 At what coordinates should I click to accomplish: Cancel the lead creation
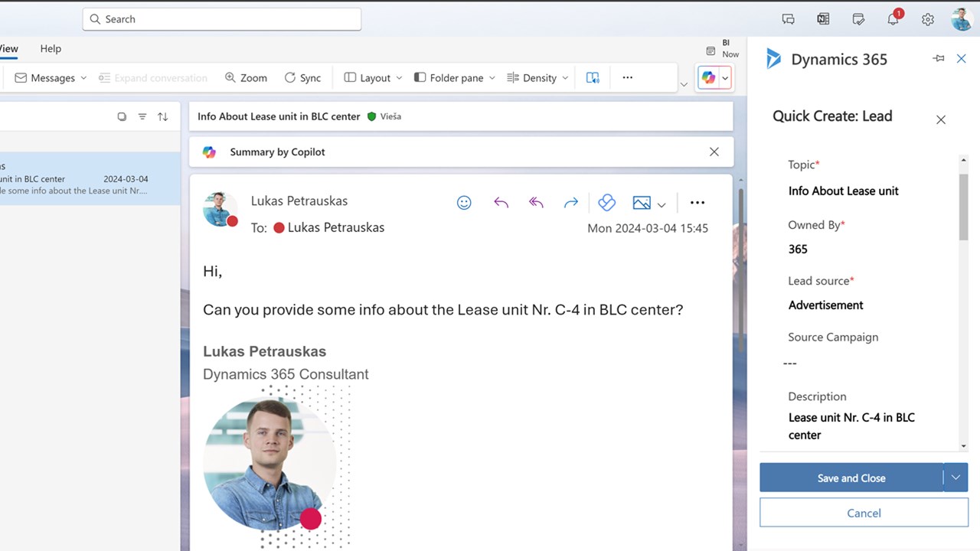[x=864, y=513]
